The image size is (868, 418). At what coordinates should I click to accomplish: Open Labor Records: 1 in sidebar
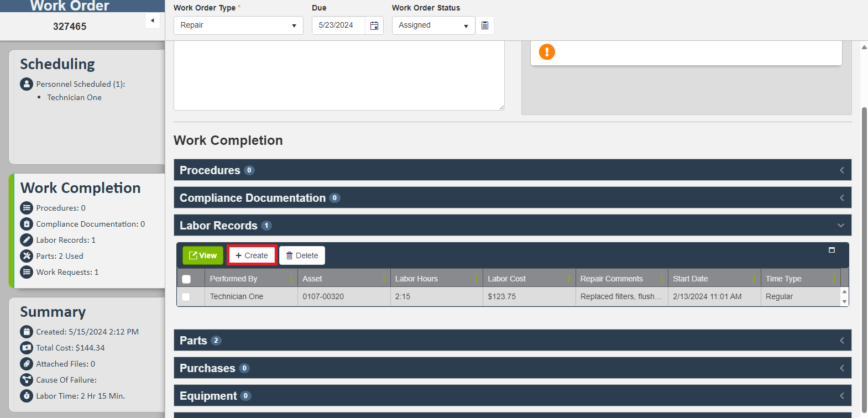[x=65, y=240]
